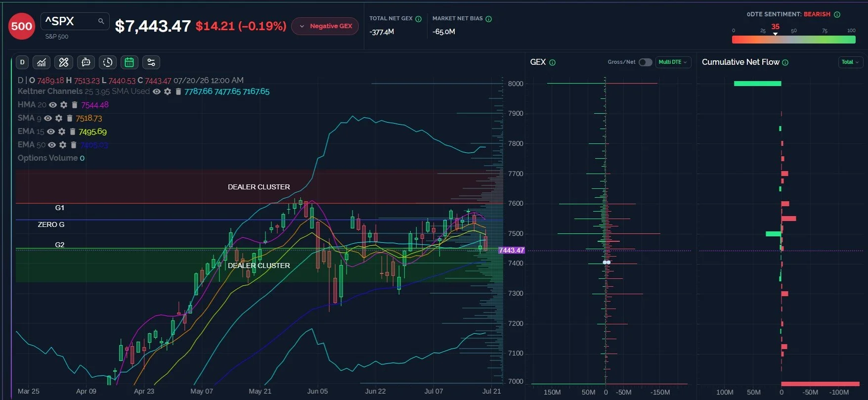This screenshot has width=868, height=400.
Task: Delete the Keltner Channels indicator
Action: point(178,91)
